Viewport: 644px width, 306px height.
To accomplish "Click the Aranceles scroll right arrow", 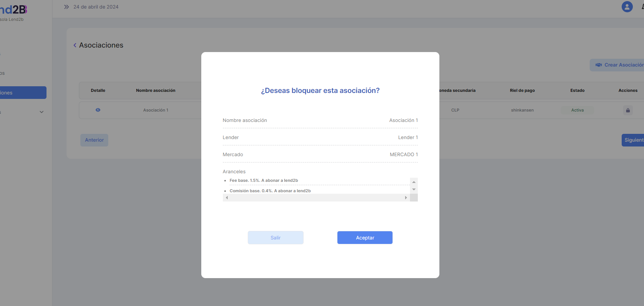I will 406,198.
